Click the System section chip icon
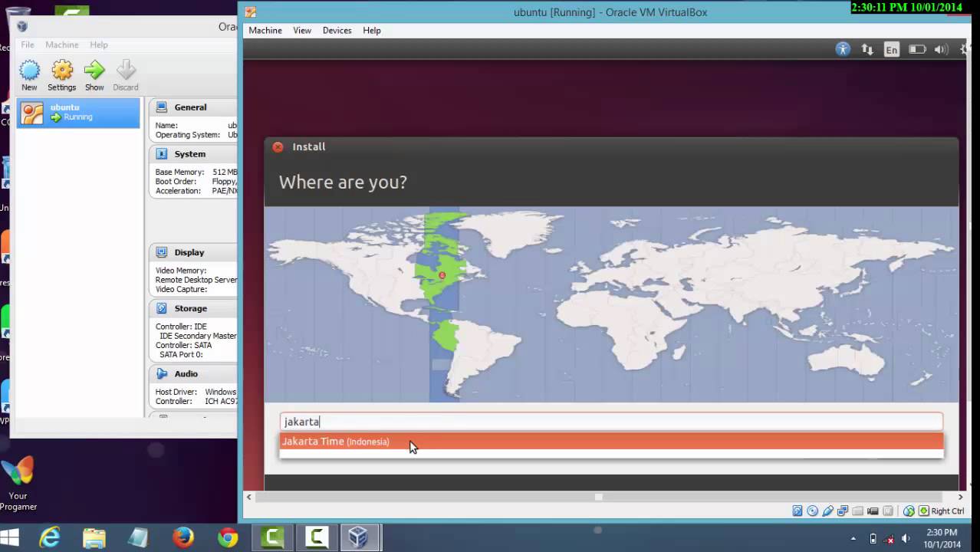The image size is (980, 552). [x=162, y=154]
